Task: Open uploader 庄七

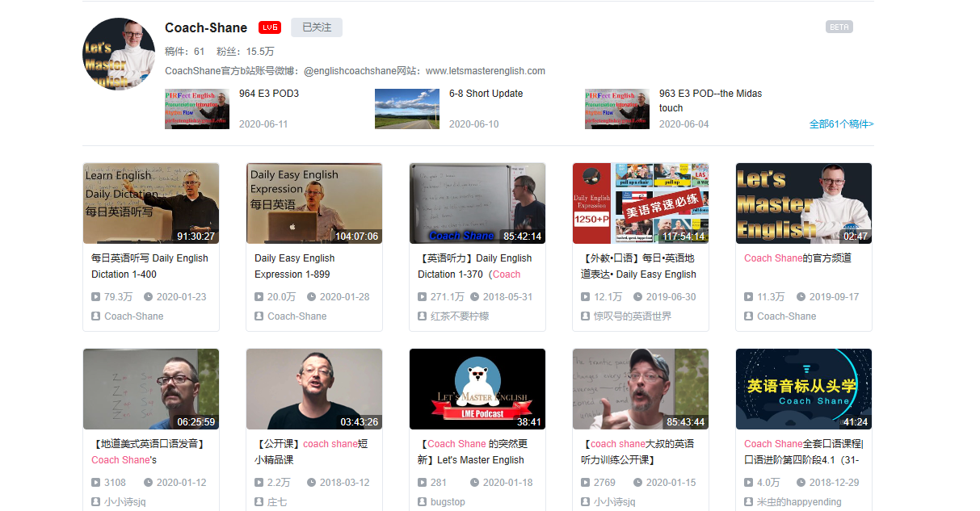Action: tap(277, 502)
